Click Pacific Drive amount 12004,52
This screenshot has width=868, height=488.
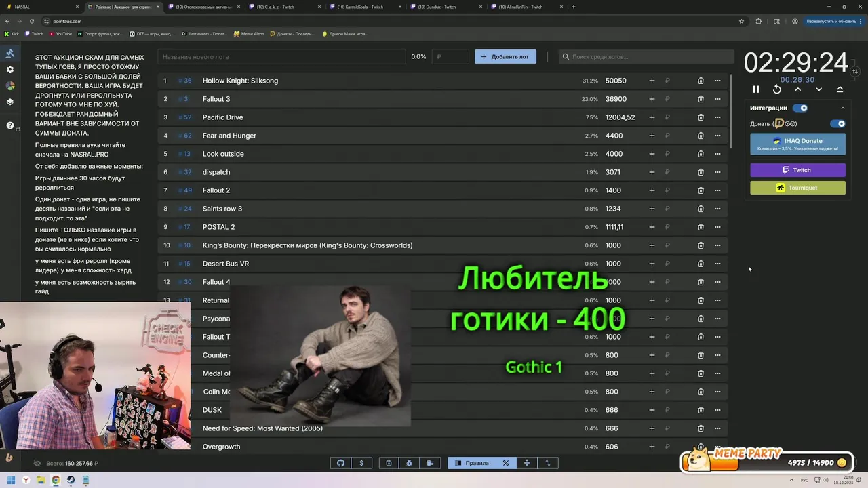click(x=620, y=117)
